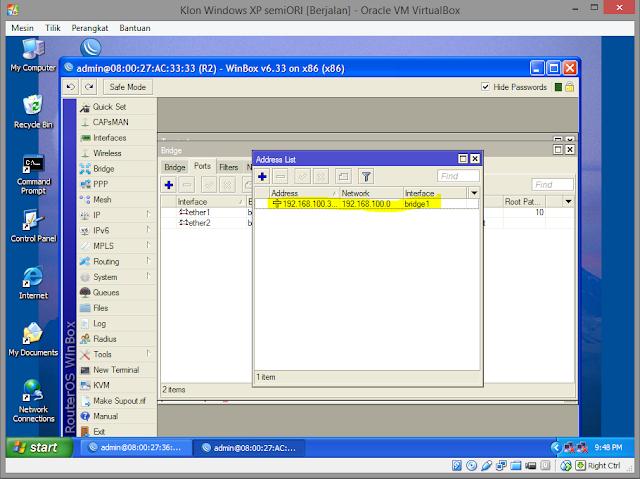The height and width of the screenshot is (479, 640).
Task: Click the Enable checkmark button in Address List
Action: (303, 177)
